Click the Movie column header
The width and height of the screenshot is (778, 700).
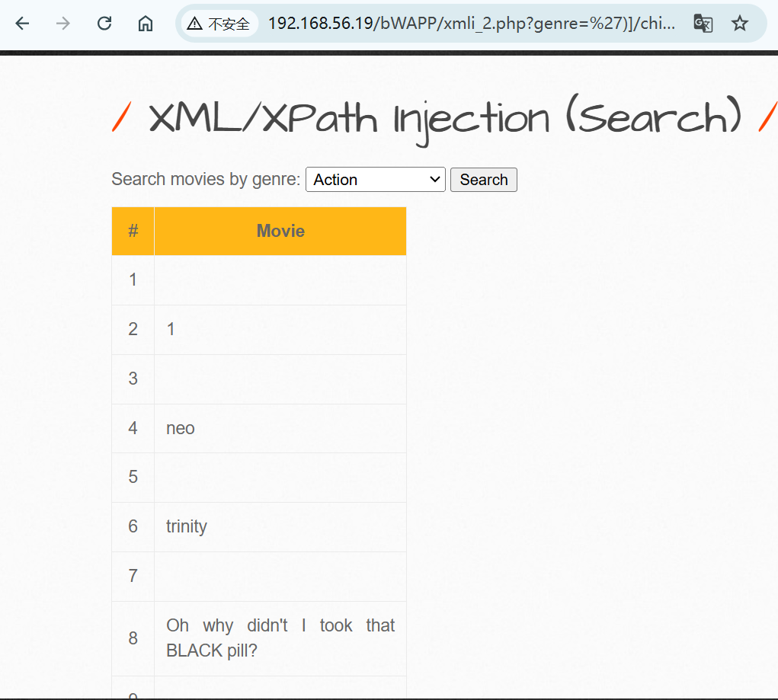pyautogui.click(x=280, y=232)
